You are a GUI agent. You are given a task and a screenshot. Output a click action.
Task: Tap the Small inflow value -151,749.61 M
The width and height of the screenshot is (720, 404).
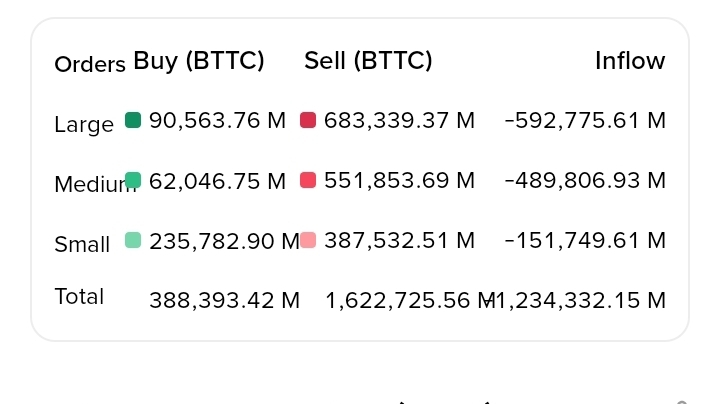(585, 241)
